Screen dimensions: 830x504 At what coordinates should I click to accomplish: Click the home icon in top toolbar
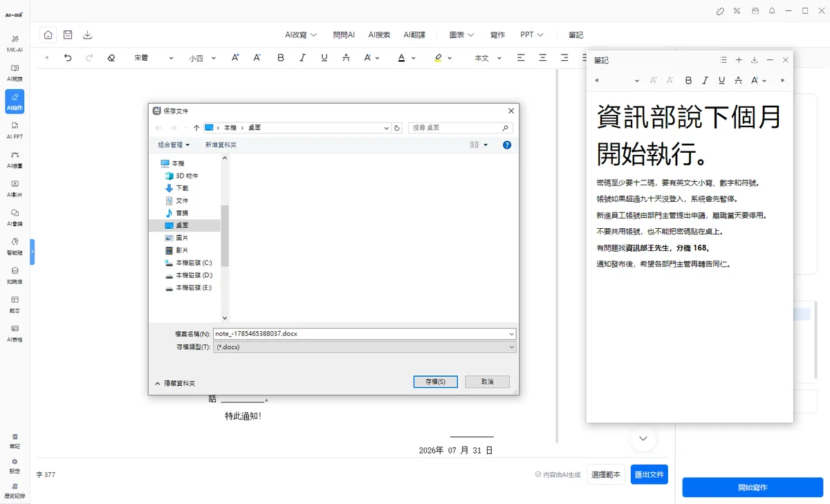tap(48, 35)
